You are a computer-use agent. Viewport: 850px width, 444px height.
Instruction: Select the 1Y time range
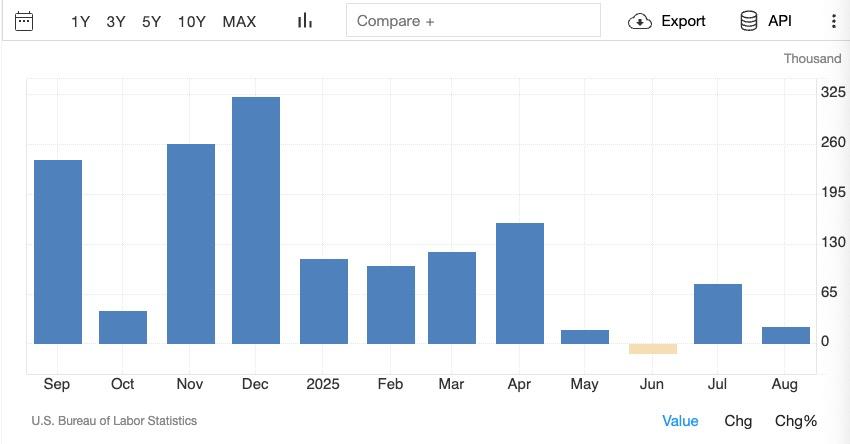[81, 21]
